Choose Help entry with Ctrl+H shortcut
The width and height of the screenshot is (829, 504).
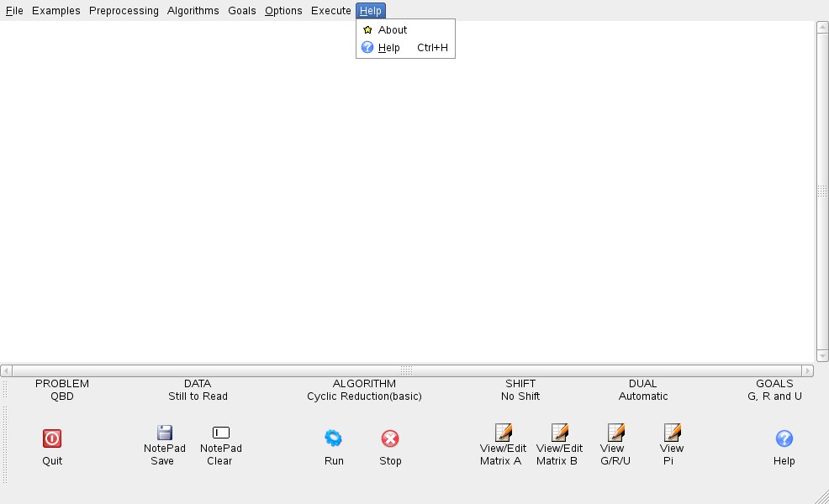(389, 48)
